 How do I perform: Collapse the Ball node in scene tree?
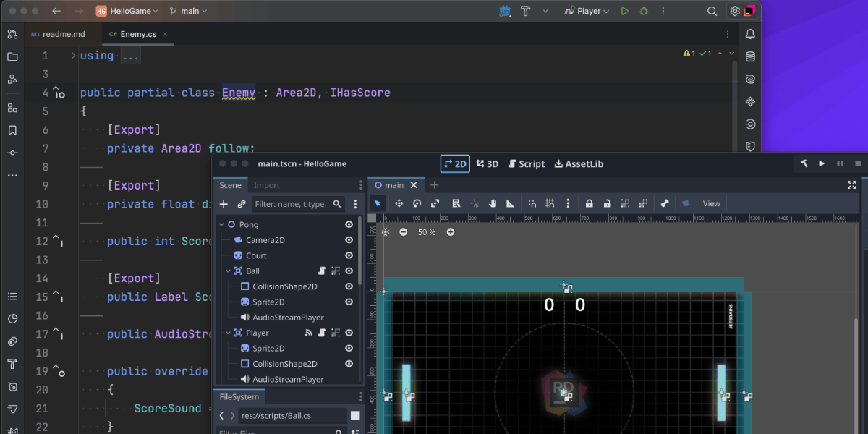point(228,271)
